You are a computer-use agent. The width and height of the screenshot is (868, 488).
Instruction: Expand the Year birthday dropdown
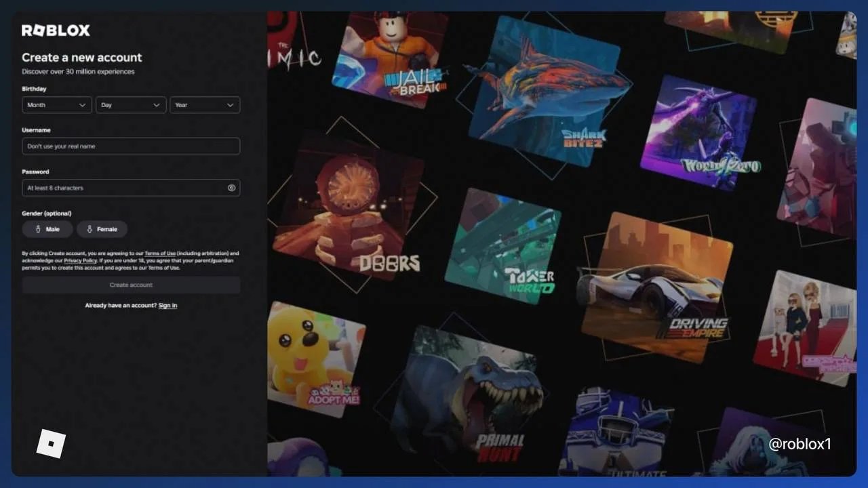pos(205,105)
